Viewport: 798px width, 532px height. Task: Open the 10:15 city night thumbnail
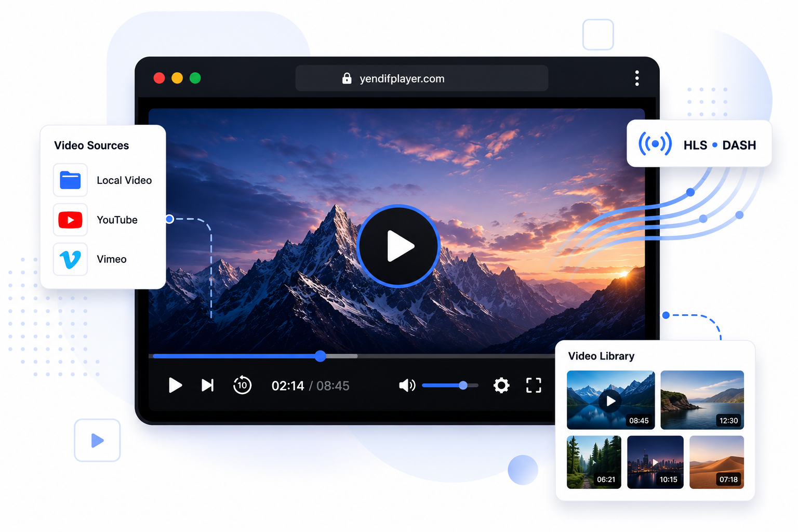[x=655, y=462]
